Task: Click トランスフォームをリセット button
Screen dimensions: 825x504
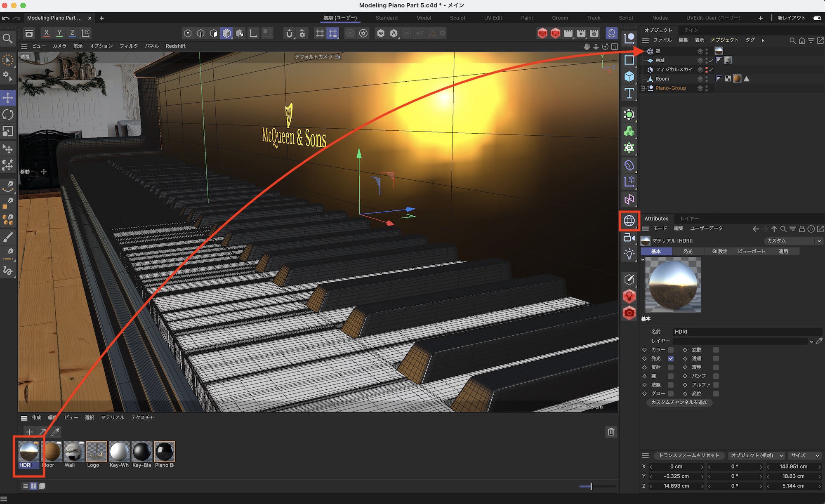Action: [x=688, y=455]
